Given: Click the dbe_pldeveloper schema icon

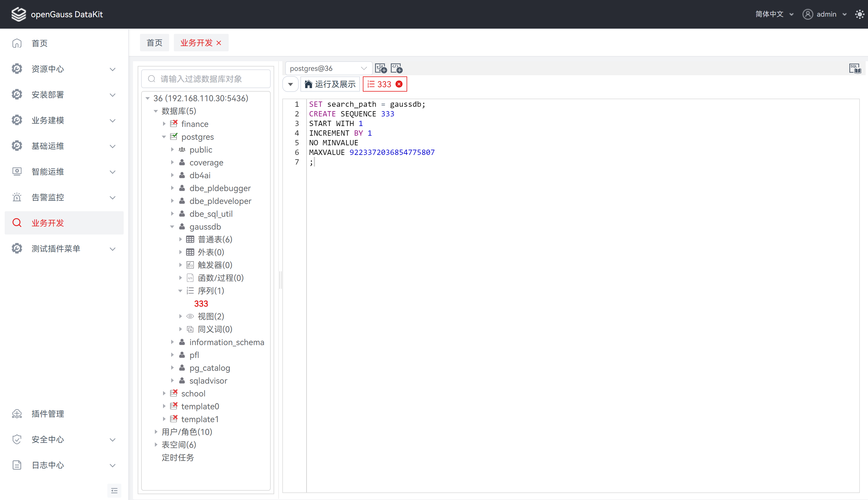Looking at the screenshot, I should 182,201.
